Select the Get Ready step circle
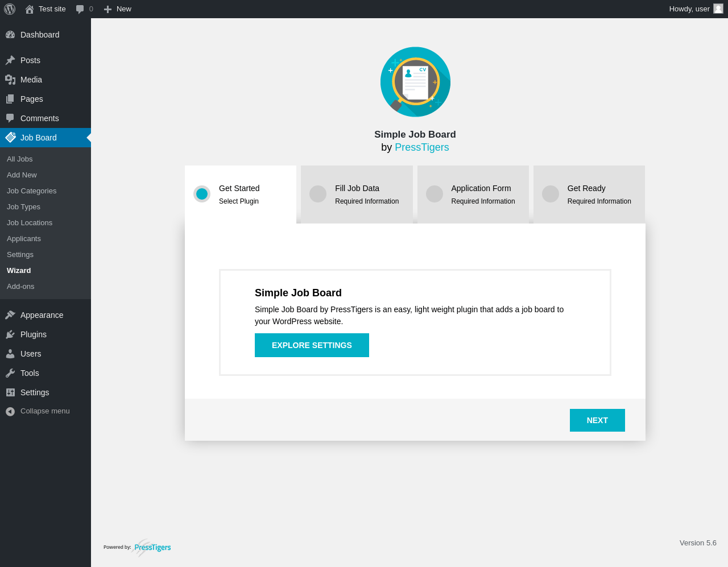 (551, 194)
